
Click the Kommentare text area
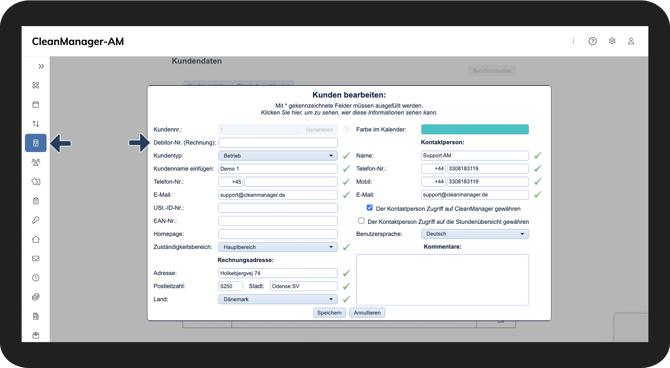click(442, 280)
